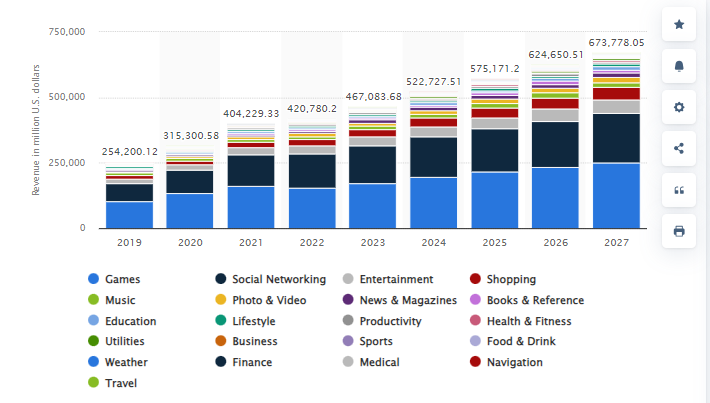This screenshot has height=403, width=710.
Task: Select Medical legend label
Action: coord(379,362)
